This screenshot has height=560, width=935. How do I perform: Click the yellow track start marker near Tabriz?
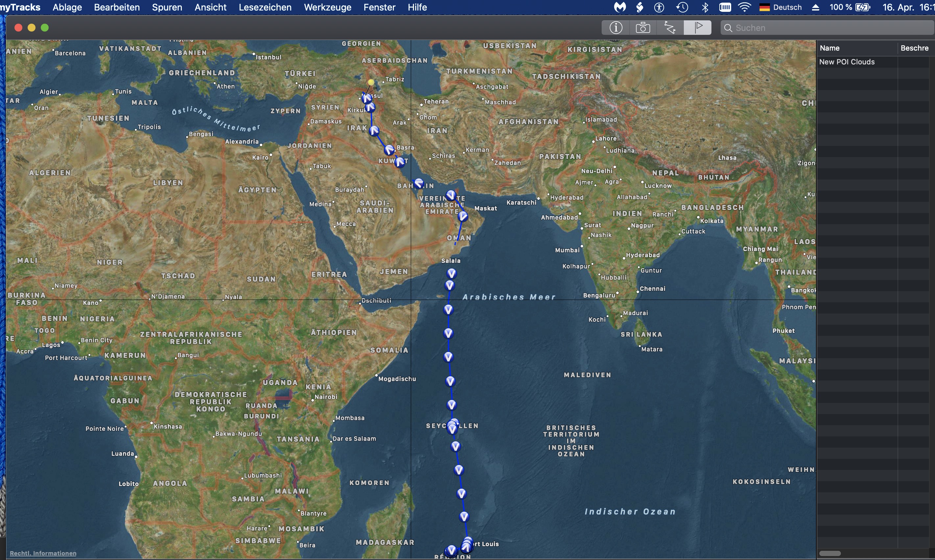[371, 82]
